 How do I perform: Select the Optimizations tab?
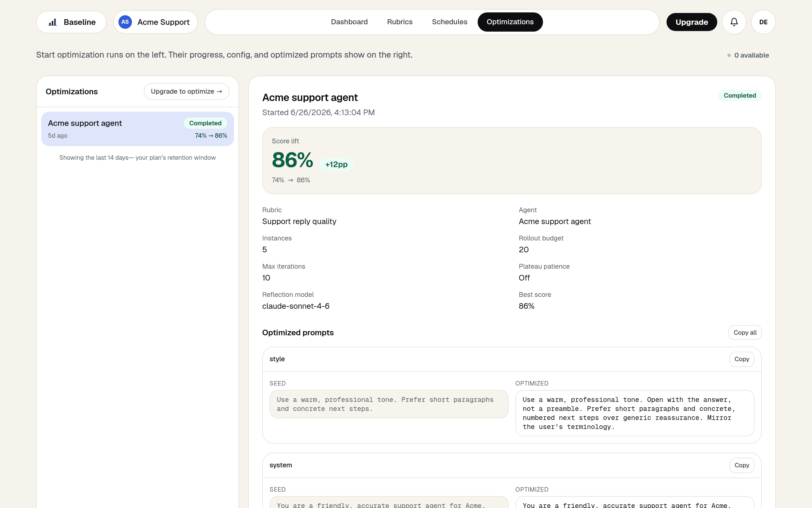[x=510, y=22]
